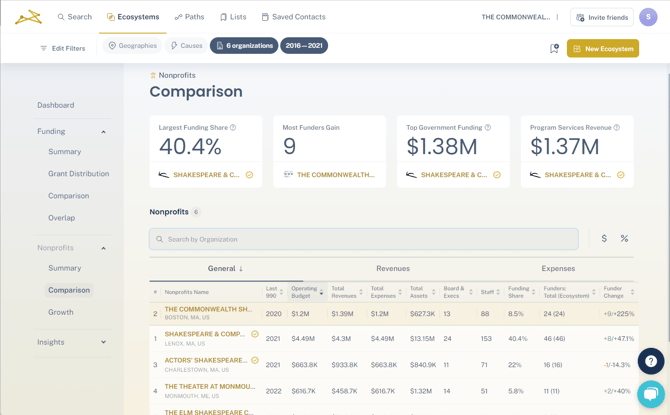
Task: Toggle the Geographies filter chip
Action: point(133,46)
